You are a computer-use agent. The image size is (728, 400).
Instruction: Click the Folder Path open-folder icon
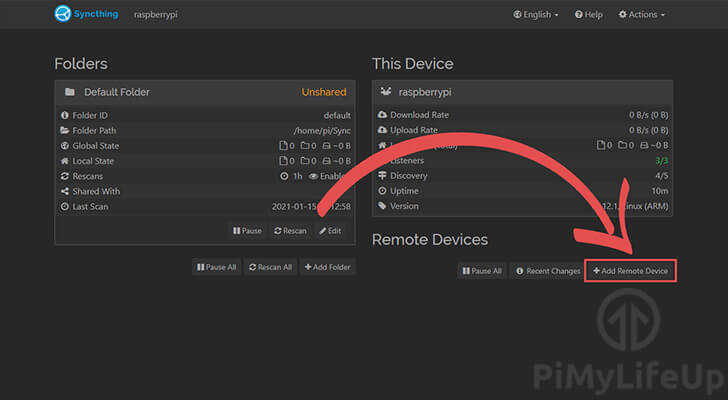pyautogui.click(x=65, y=130)
